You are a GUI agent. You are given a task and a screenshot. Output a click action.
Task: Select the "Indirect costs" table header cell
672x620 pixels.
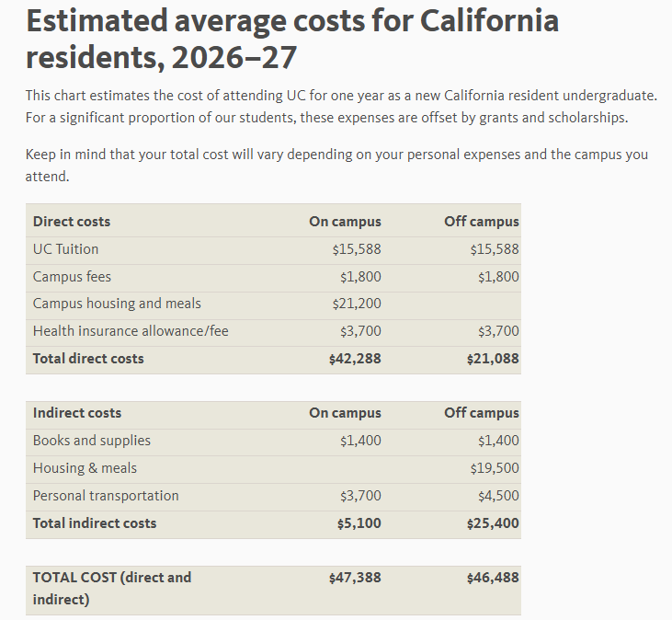coord(77,413)
